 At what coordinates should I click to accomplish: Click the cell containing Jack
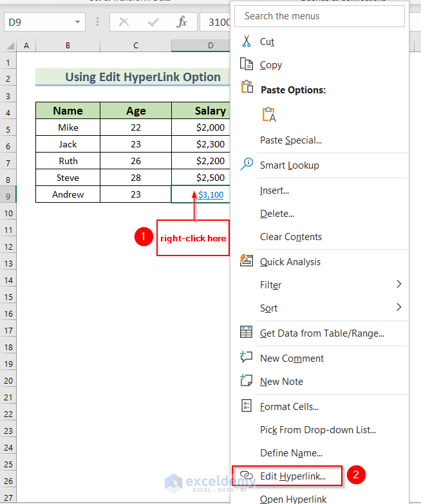pos(68,144)
